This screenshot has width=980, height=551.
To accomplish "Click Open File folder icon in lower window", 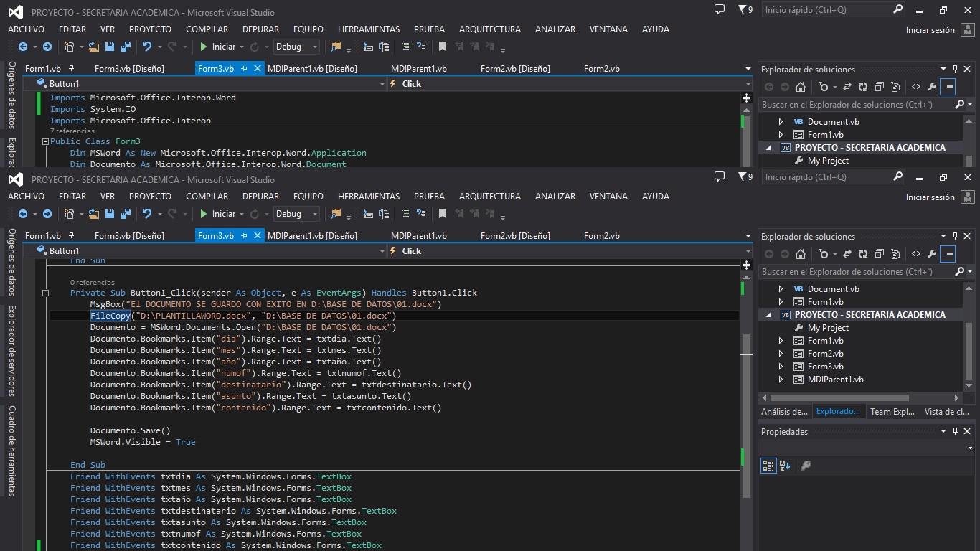I will point(93,214).
